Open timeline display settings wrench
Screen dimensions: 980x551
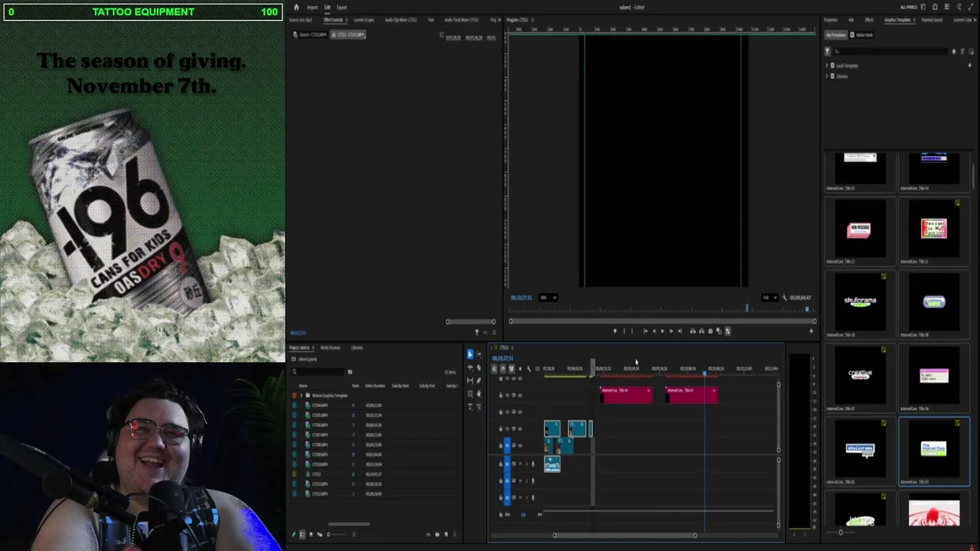pyautogui.click(x=528, y=369)
